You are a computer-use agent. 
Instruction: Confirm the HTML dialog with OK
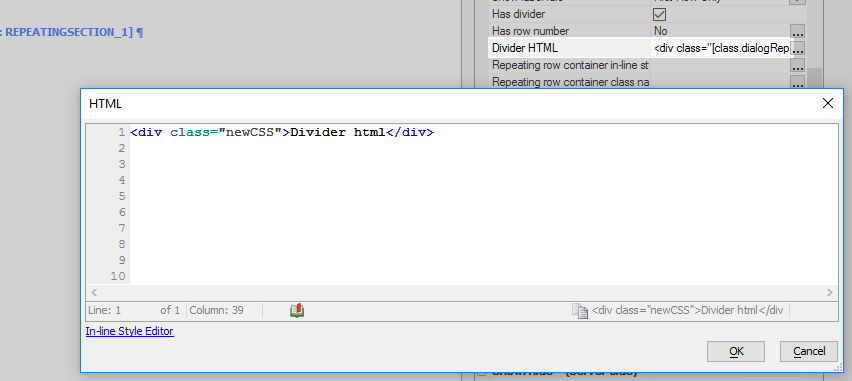(x=736, y=351)
